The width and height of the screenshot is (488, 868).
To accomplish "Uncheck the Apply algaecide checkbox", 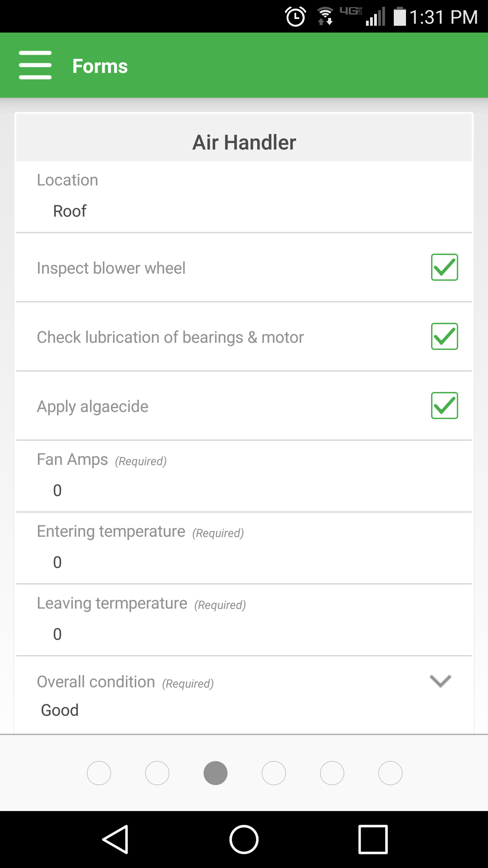I will [x=444, y=406].
